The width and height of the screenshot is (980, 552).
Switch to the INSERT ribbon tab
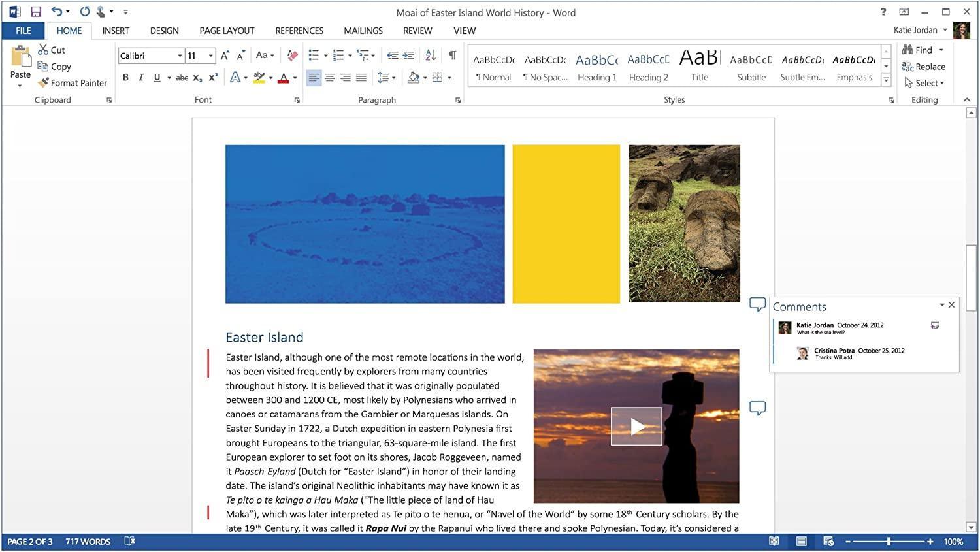[116, 31]
